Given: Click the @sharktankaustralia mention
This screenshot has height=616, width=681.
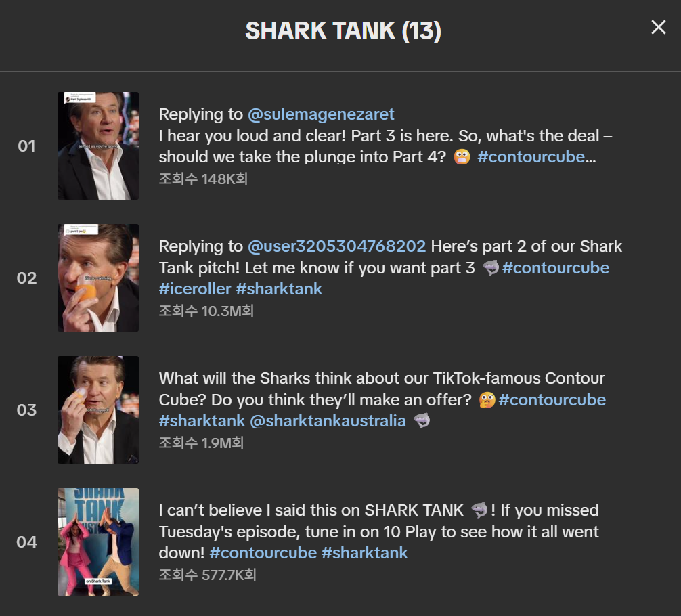Looking at the screenshot, I should (x=328, y=421).
